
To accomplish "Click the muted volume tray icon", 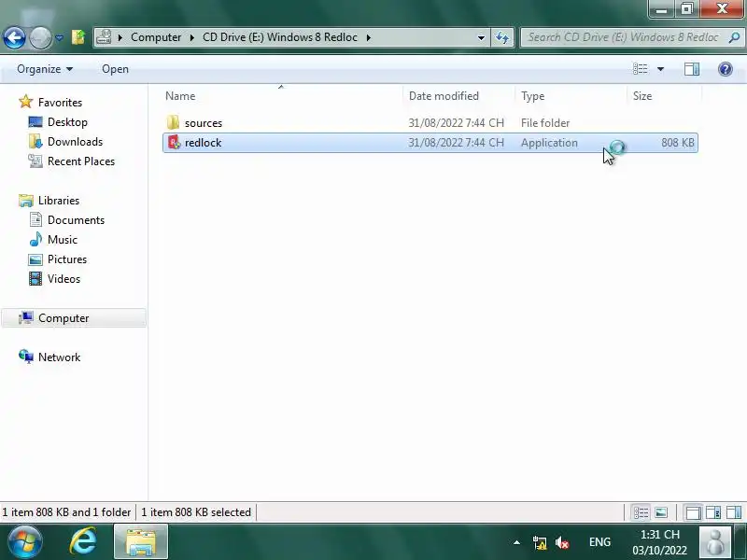I will click(x=562, y=542).
